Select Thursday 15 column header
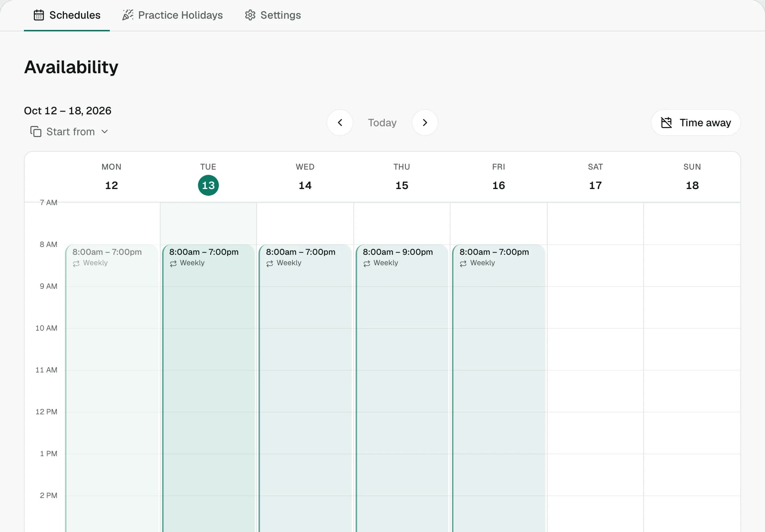This screenshot has width=765, height=532. pos(402,177)
